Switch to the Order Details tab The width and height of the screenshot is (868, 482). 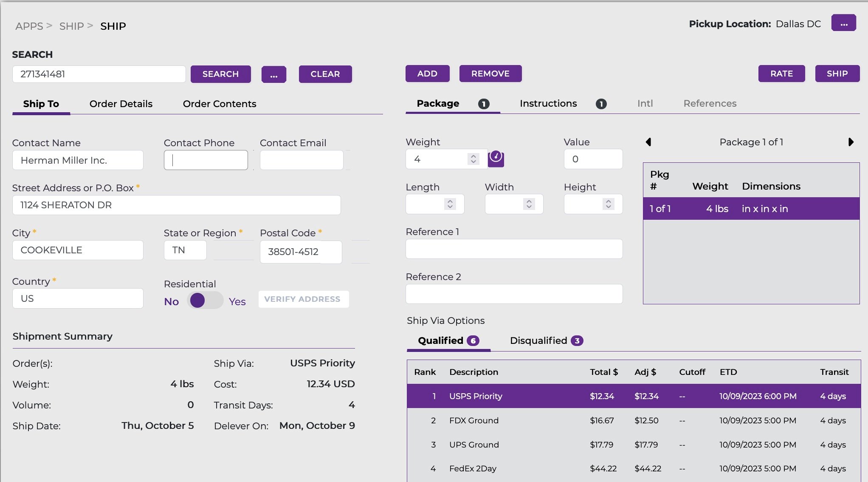tap(121, 104)
